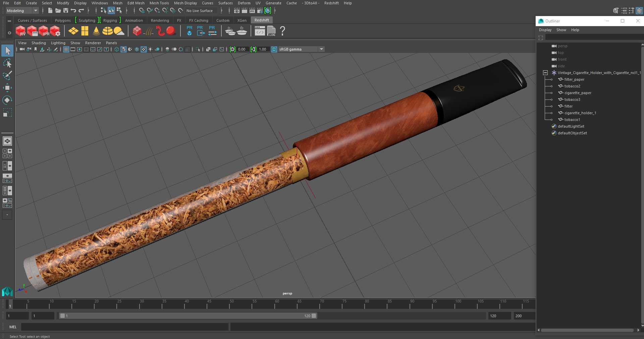Click the MEL script language toggle label

point(13,327)
